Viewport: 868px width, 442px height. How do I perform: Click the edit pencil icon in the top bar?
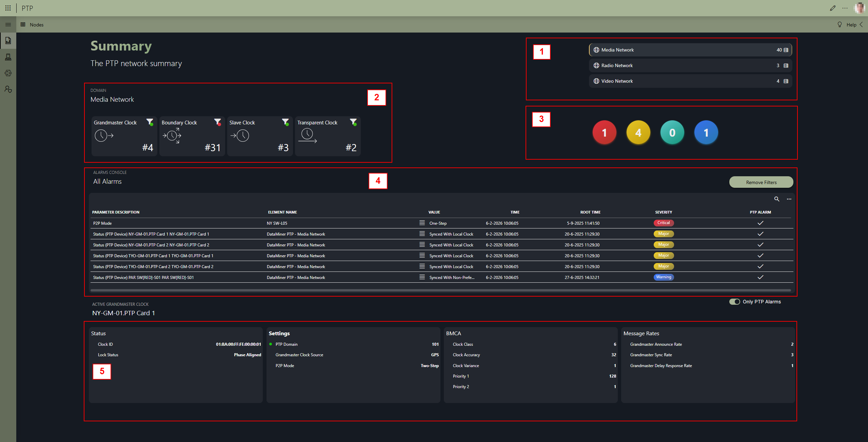point(833,8)
